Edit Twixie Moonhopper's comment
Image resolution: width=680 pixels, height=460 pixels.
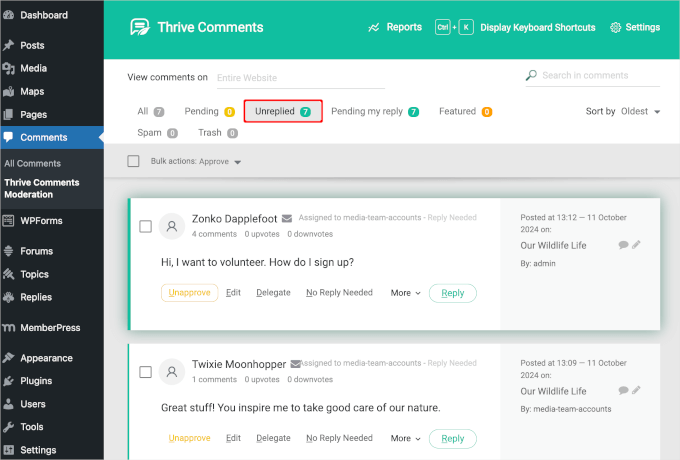point(233,438)
